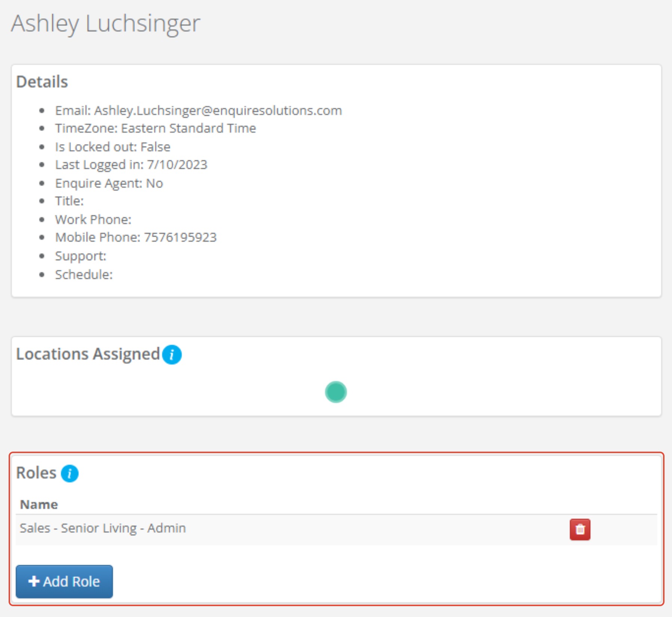Select the Work Phone: entry
The height and width of the screenshot is (617, 672).
[93, 219]
